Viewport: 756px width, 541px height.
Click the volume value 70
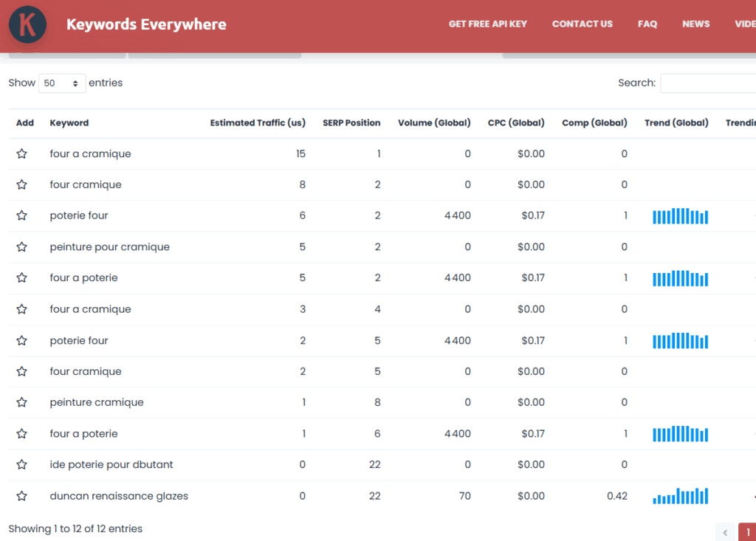click(x=464, y=496)
